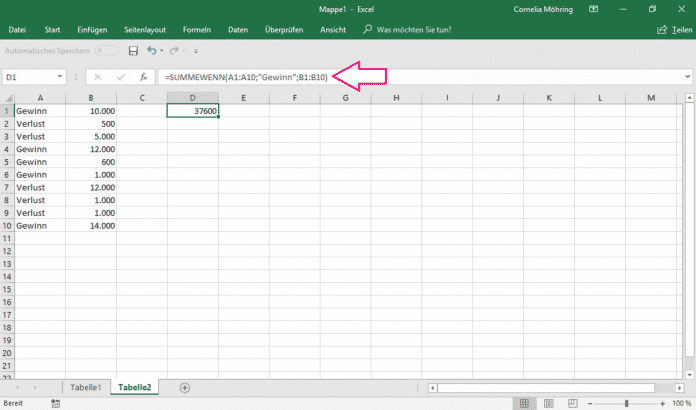The width and height of the screenshot is (696, 410).
Task: Click the Redo arrow icon
Action: [173, 50]
